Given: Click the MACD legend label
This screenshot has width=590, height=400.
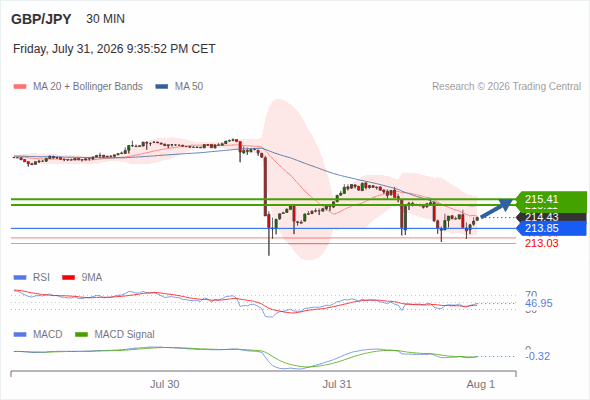Looking at the screenshot, I should 48,335.
